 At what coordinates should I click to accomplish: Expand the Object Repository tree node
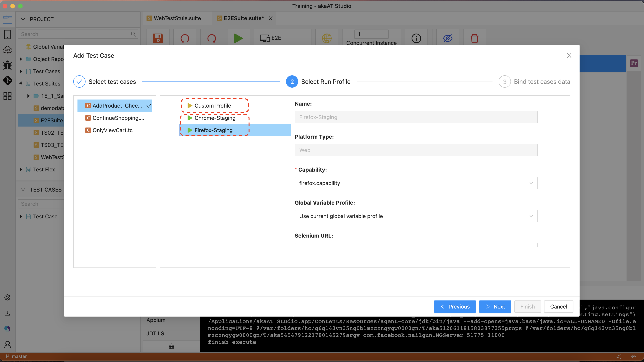click(x=21, y=59)
